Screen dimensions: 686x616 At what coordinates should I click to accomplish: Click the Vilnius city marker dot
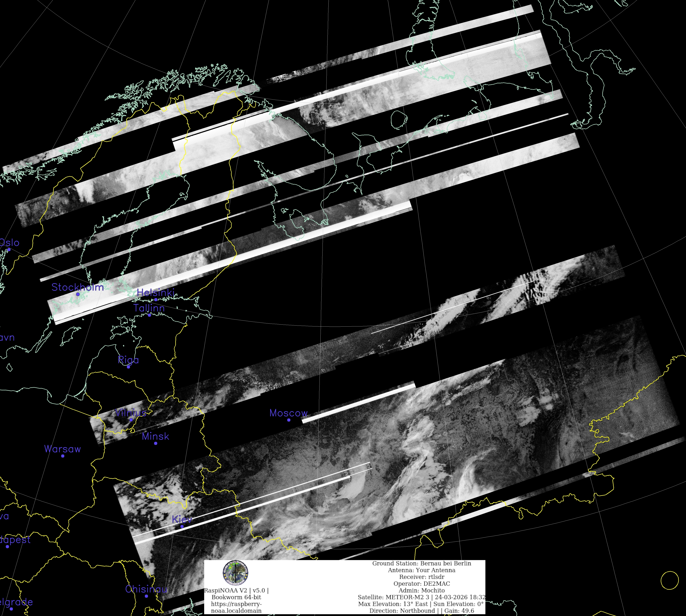pos(131,420)
